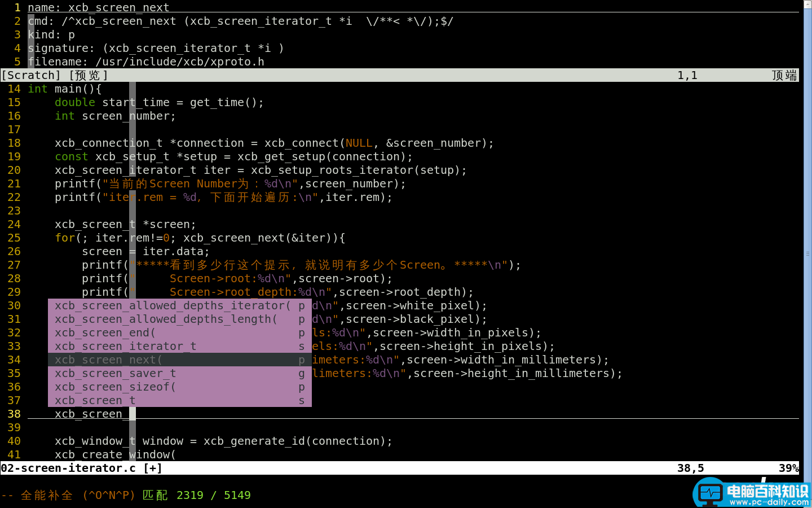Click 'double start_time = get_time();' line
812x508 pixels.
coord(160,102)
